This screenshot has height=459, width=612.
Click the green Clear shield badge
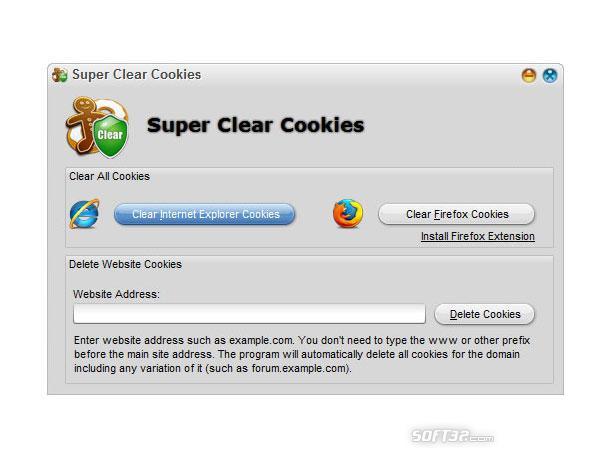tap(110, 135)
